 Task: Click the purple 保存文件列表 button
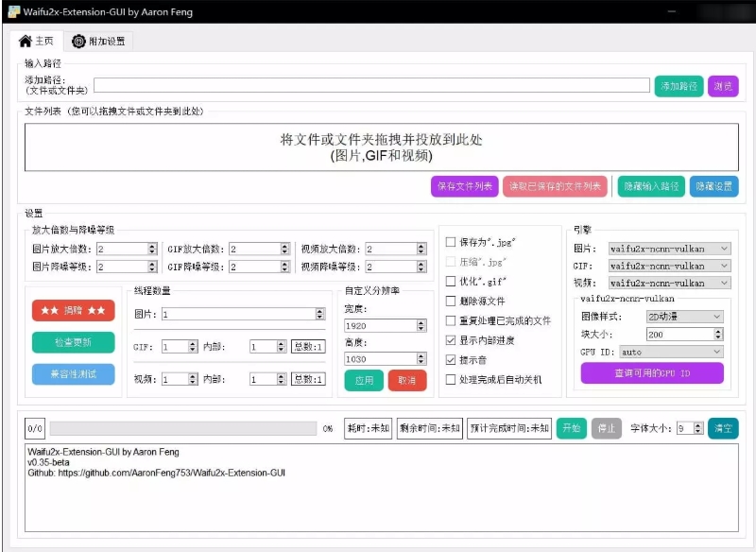(464, 186)
